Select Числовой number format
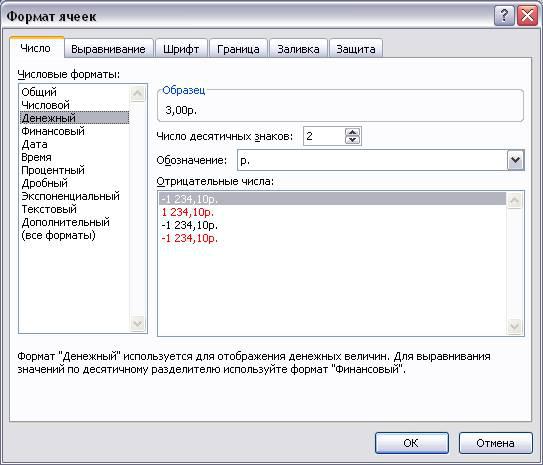Screen dimensions: 543x465 point(74,105)
